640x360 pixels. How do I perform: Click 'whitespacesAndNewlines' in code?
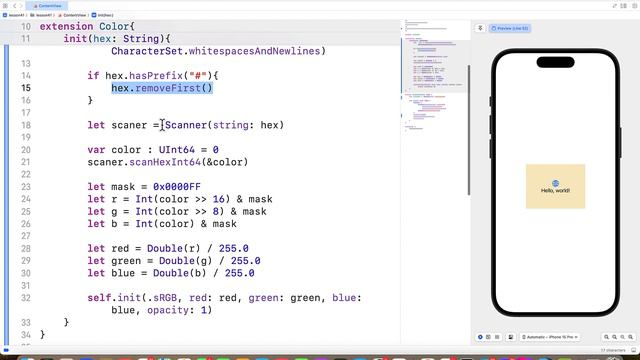click(x=254, y=51)
